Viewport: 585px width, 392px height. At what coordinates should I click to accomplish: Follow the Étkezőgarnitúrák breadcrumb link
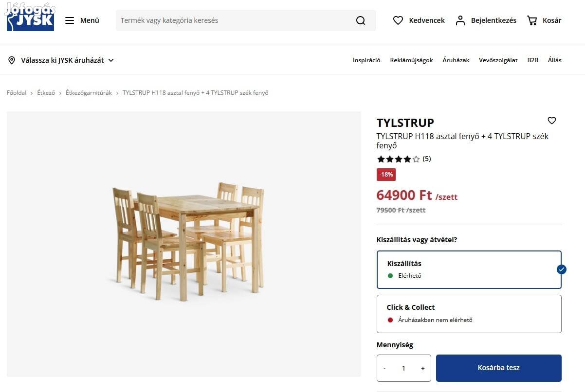tap(89, 93)
